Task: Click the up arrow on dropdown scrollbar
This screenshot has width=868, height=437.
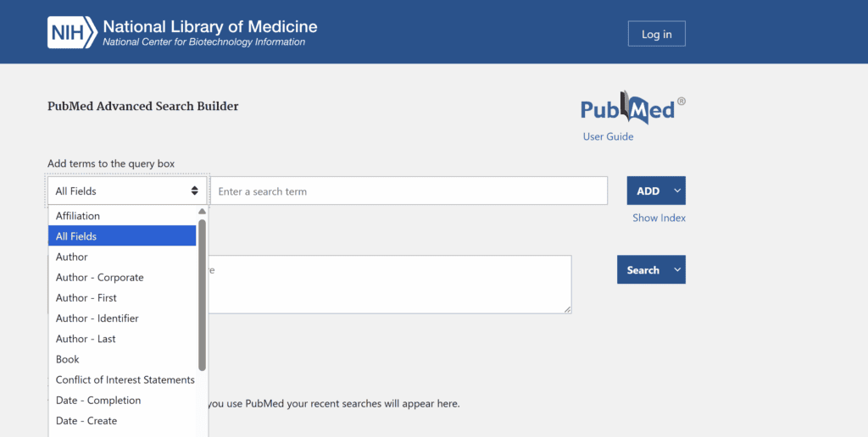Action: (202, 212)
